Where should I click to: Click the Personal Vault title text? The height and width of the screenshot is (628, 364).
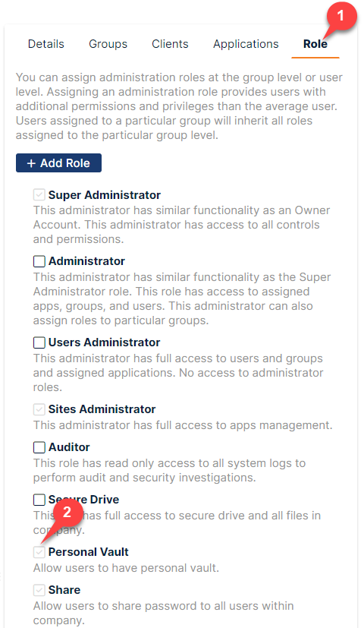point(89,552)
